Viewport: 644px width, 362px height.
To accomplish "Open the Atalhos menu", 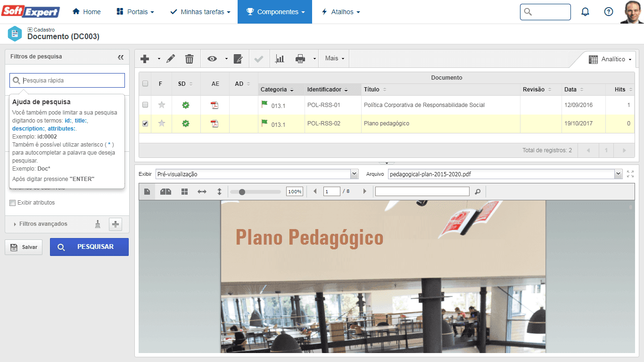I will 340,12.
